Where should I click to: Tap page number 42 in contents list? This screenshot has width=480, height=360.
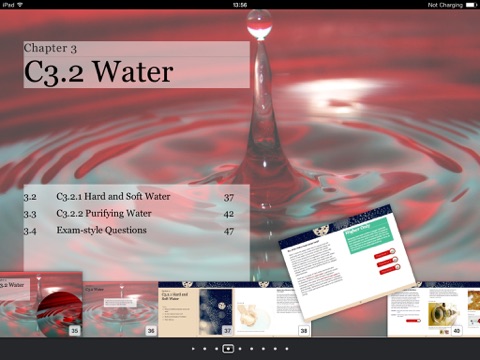(x=229, y=214)
